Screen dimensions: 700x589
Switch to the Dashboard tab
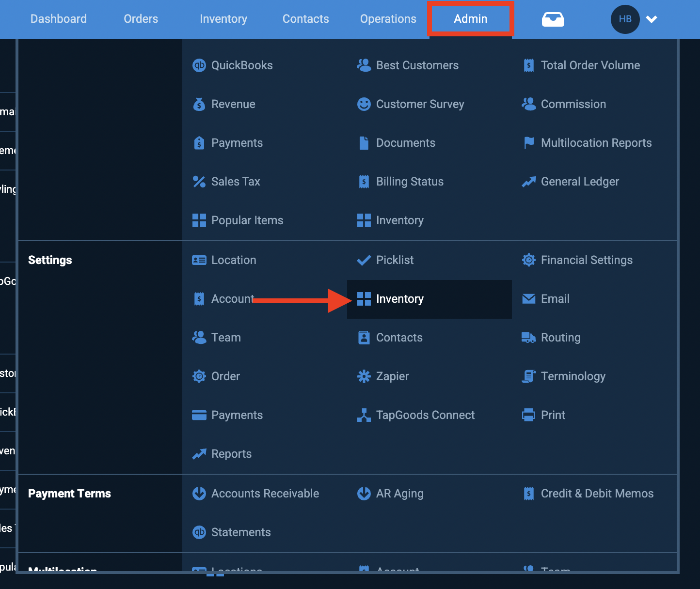click(x=58, y=19)
